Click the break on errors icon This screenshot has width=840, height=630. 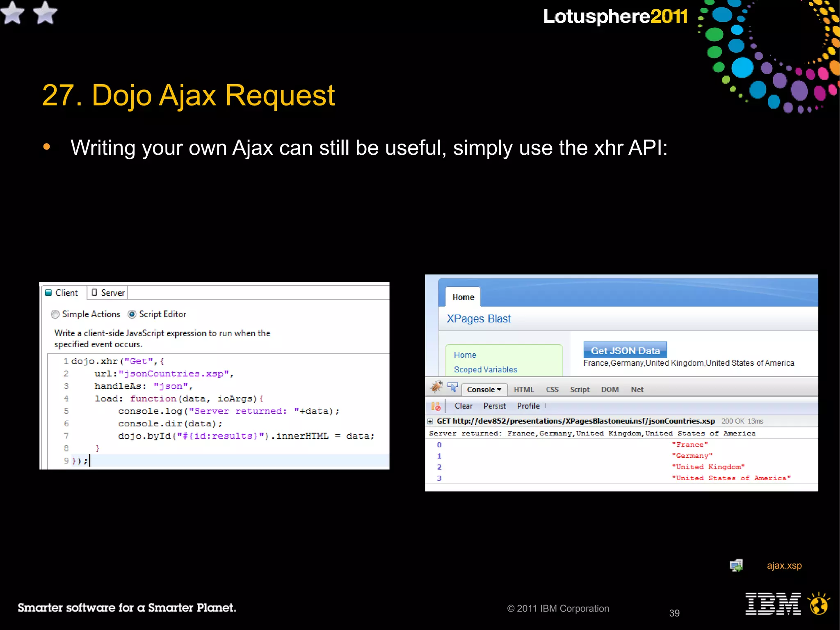click(436, 406)
